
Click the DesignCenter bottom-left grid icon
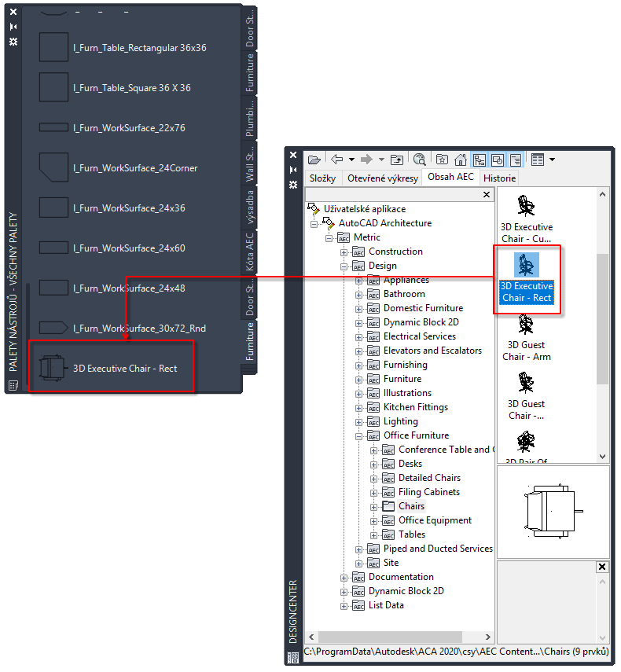click(293, 657)
